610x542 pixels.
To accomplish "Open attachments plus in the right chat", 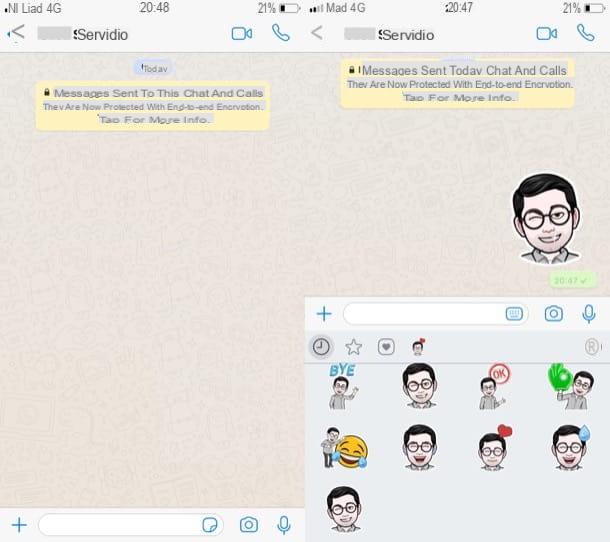I will click(x=324, y=314).
